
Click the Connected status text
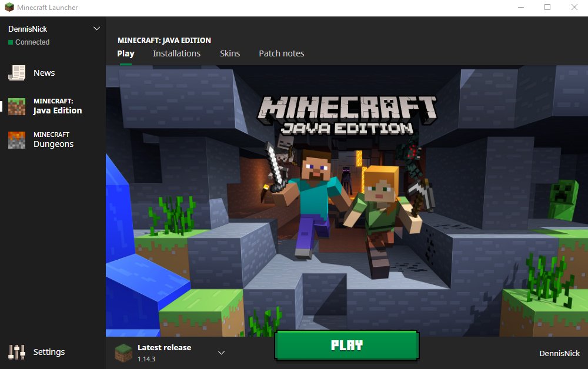point(32,42)
